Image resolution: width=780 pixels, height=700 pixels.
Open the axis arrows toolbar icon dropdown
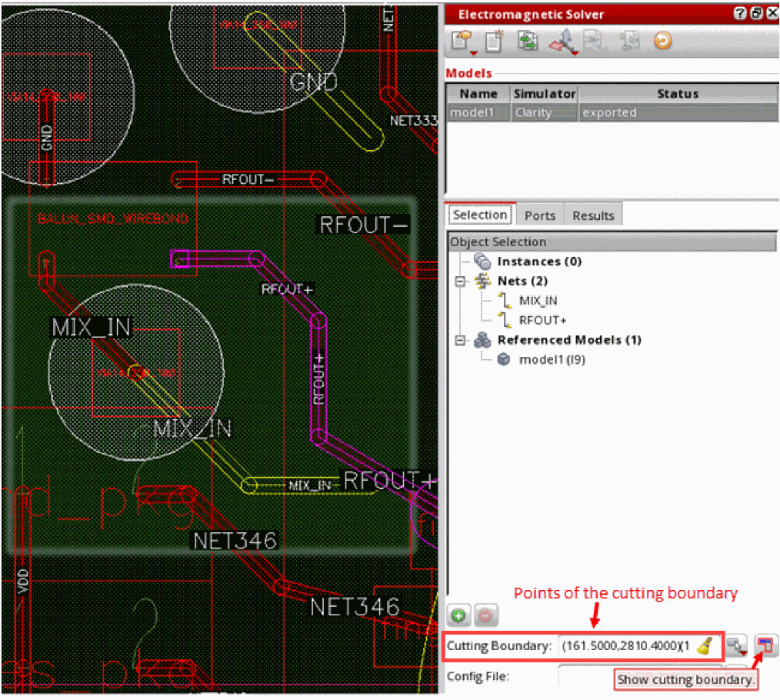[575, 52]
